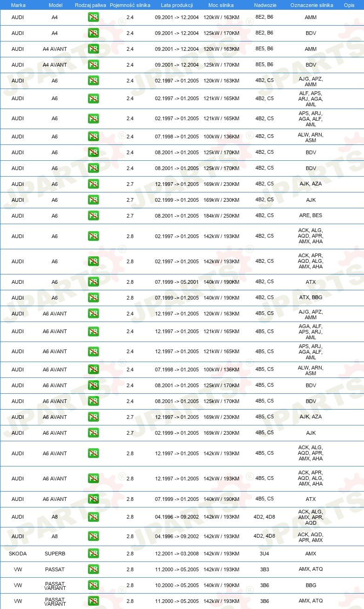Image resolution: width=364 pixels, height=609 pixels.
Task: Select the petrol icon in the A6 ATX, BBG row
Action: pyautogui.click(x=93, y=298)
